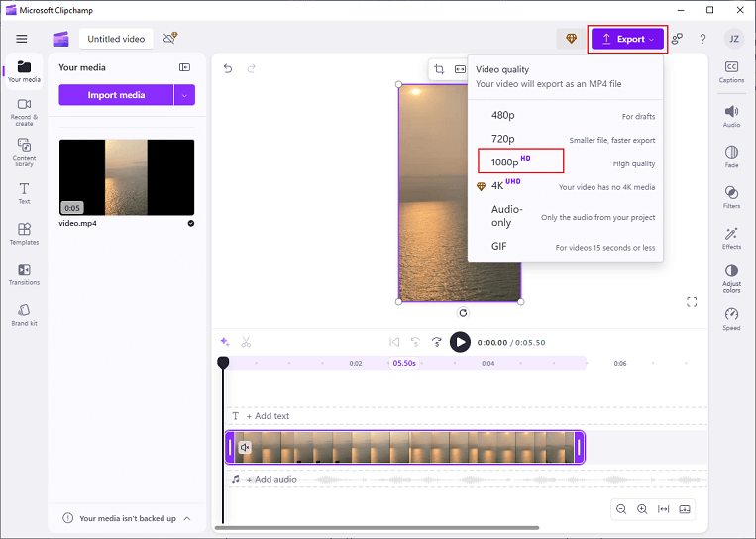This screenshot has height=539, width=756.
Task: Open Record & create panel
Action: pyautogui.click(x=24, y=112)
